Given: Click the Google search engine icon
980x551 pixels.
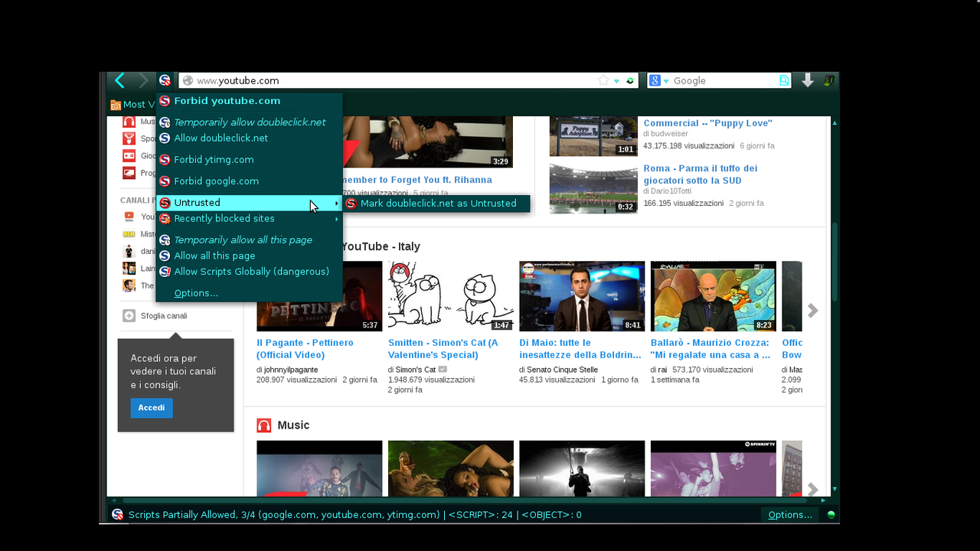Looking at the screenshot, I should (655, 80).
